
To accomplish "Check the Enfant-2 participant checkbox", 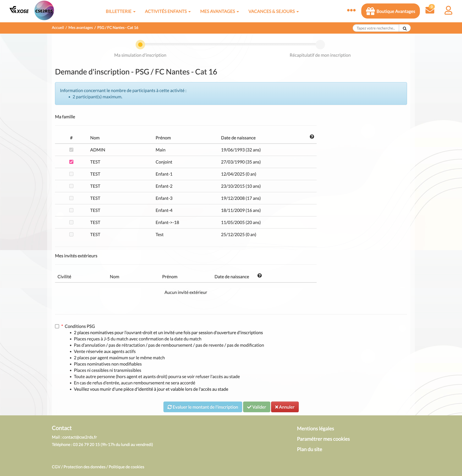I will [71, 186].
